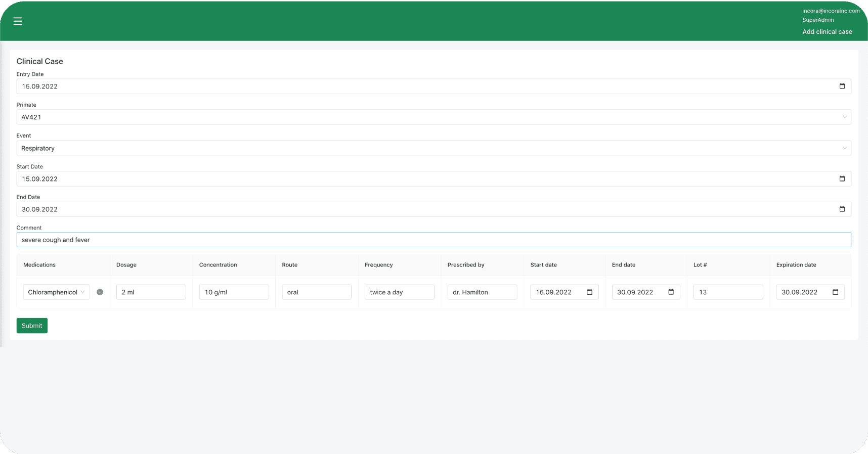
Task: Open the medication End date calendar icon
Action: (671, 292)
